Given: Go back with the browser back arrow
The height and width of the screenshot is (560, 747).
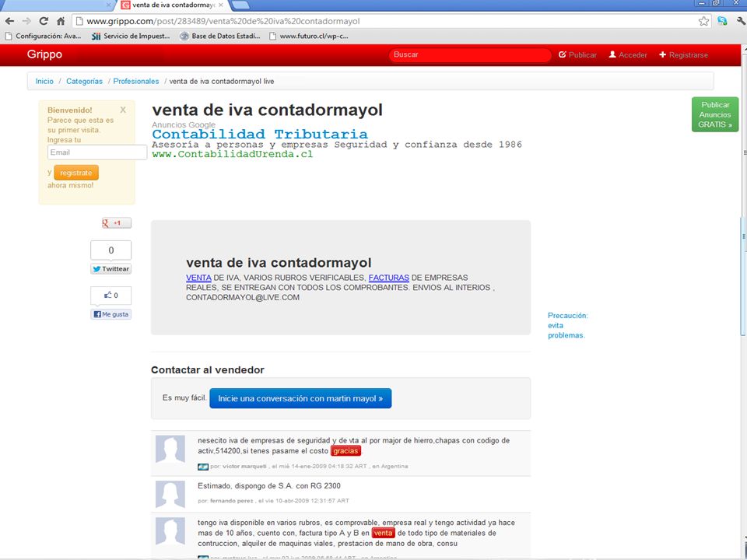Looking at the screenshot, I should pyautogui.click(x=9, y=21).
